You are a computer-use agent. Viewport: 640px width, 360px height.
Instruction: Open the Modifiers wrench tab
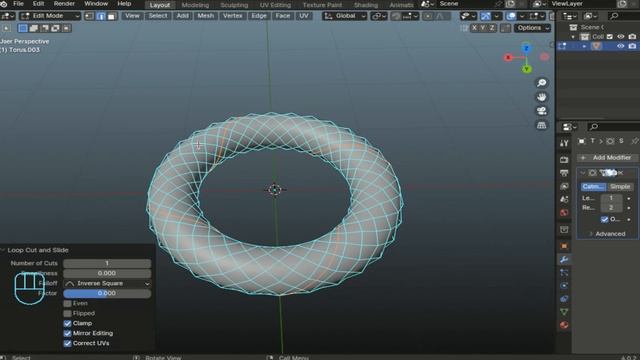tap(564, 259)
